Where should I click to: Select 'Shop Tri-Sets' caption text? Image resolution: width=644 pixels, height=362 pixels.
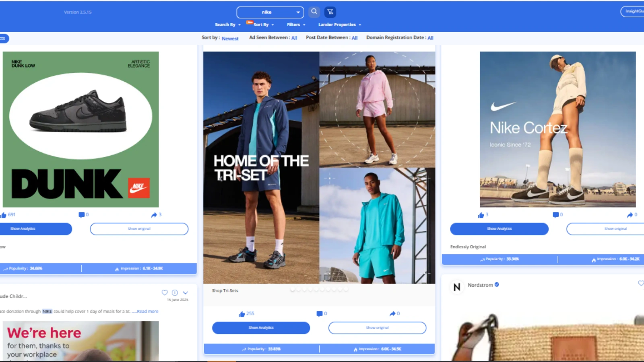coord(225,290)
